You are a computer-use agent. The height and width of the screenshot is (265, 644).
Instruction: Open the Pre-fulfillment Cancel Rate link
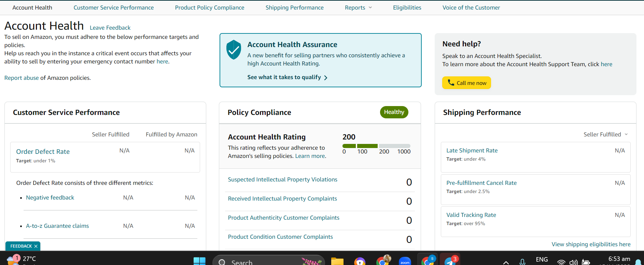coord(481,183)
